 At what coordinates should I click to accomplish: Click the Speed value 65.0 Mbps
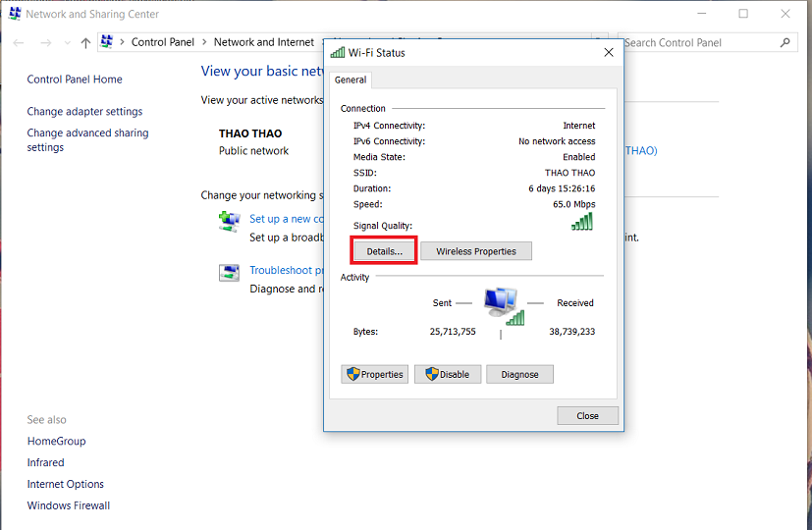click(x=573, y=204)
